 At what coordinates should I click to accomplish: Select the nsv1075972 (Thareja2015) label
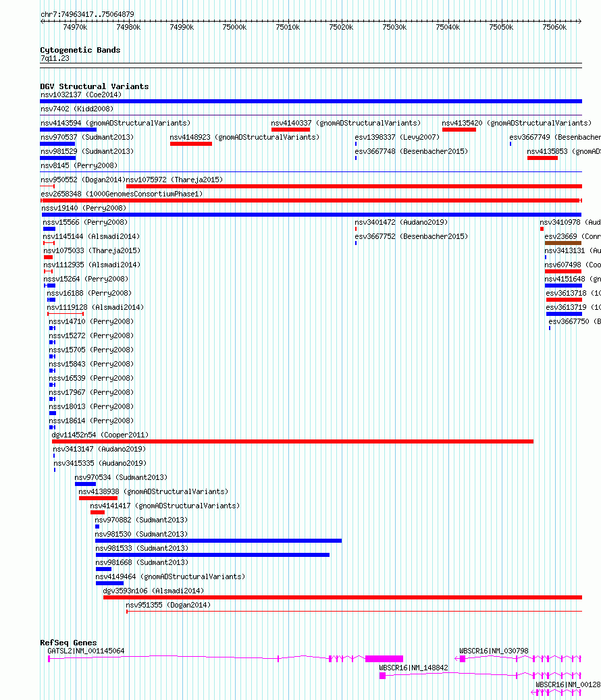pyautogui.click(x=174, y=180)
